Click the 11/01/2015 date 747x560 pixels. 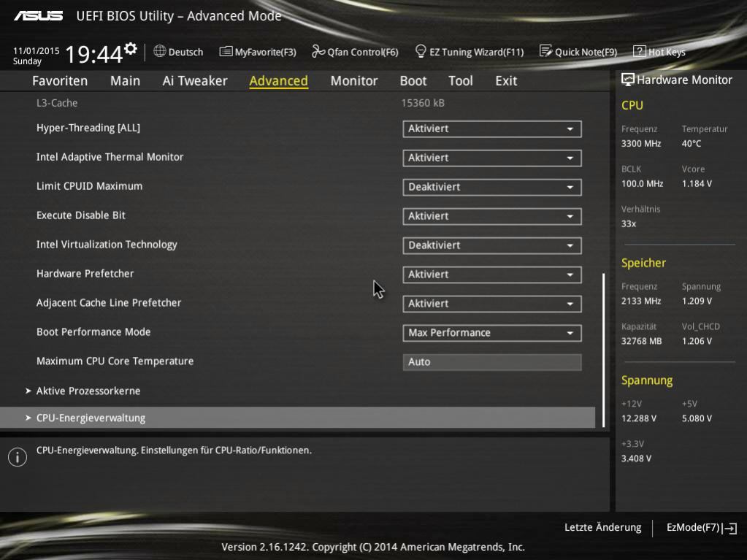37,50
